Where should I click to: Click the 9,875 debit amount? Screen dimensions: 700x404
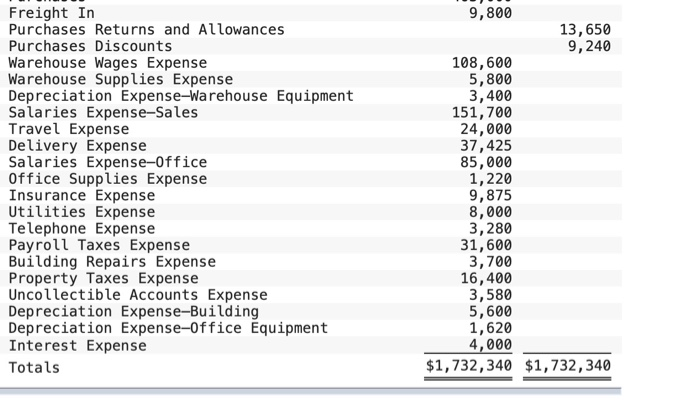(490, 195)
